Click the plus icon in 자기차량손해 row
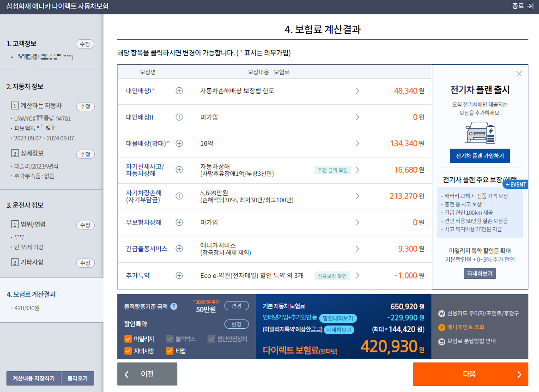539x392 pixels. click(x=179, y=196)
